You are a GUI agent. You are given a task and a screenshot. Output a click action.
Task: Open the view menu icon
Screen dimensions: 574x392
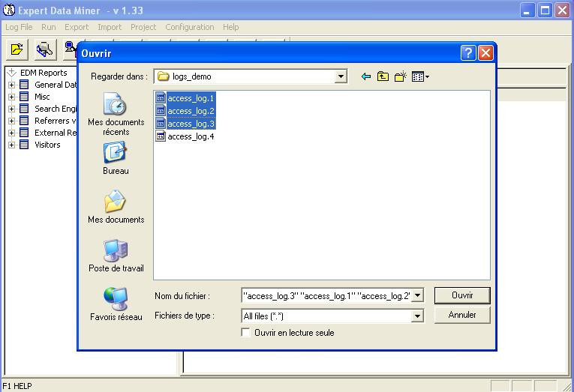[420, 76]
